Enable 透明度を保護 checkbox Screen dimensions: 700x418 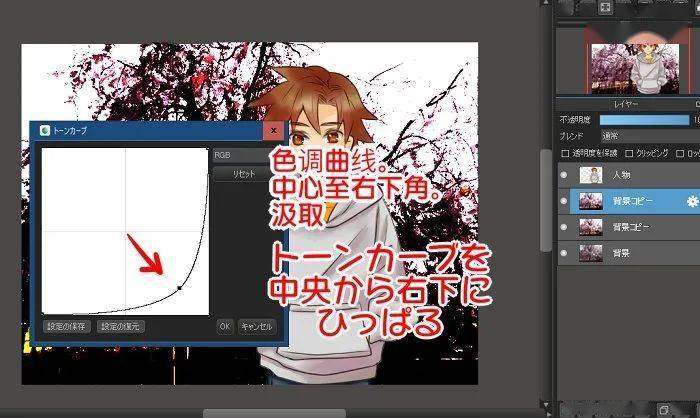565,154
